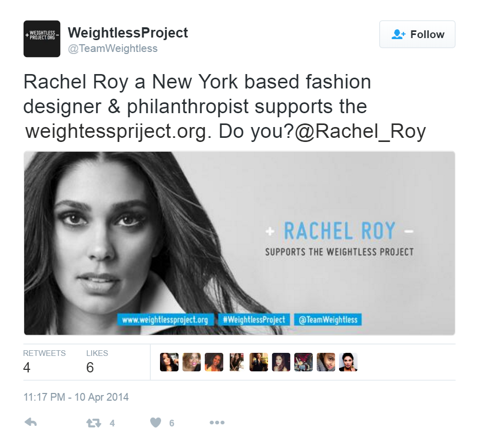480x448 pixels.
Task: Select the second liker avatar with blonde hair
Action: [x=191, y=362]
